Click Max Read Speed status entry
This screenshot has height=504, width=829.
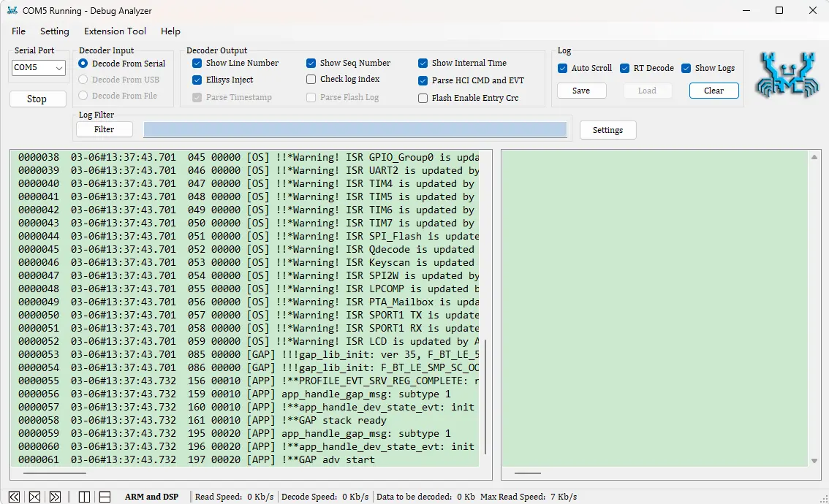pos(528,497)
